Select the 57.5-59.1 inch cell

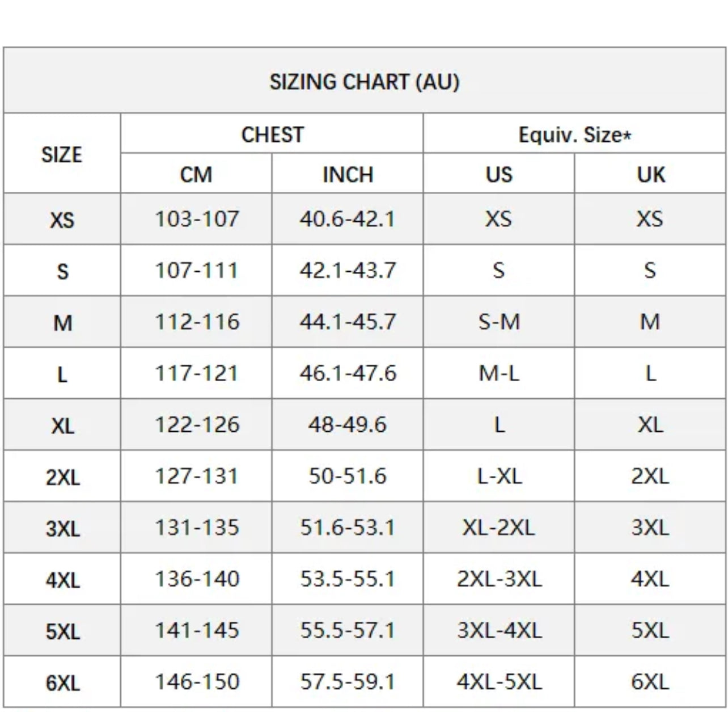coord(348,681)
